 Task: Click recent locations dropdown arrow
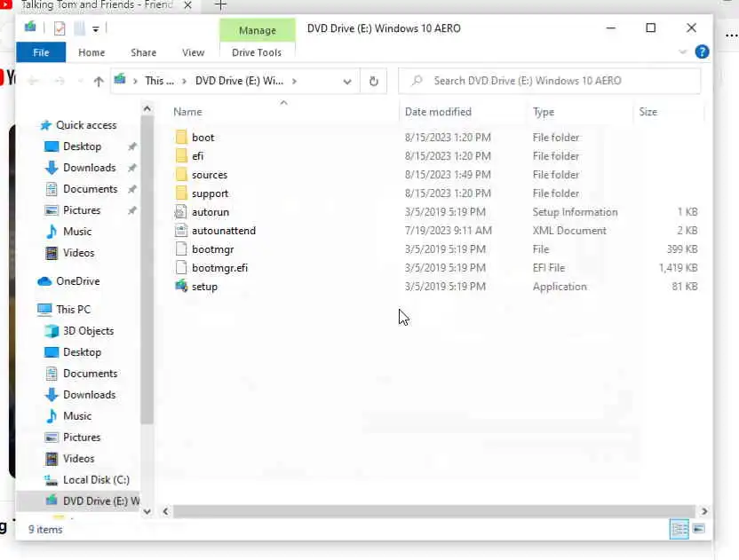80,82
